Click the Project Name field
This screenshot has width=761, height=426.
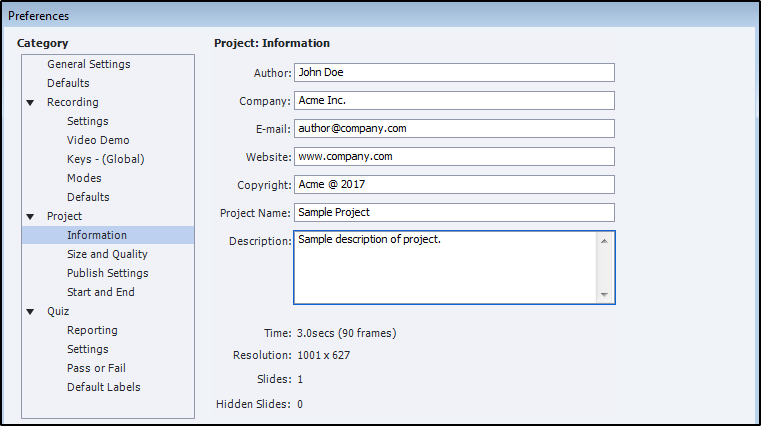point(453,212)
